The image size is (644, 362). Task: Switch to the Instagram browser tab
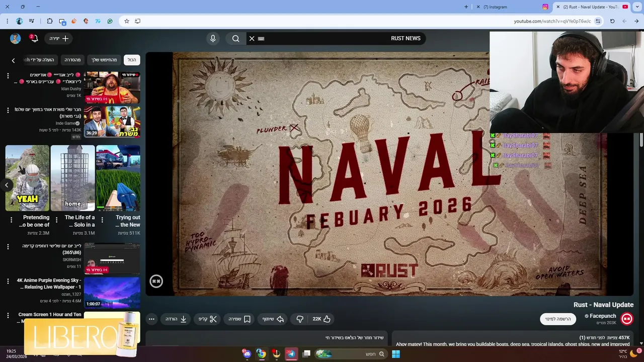click(513, 7)
